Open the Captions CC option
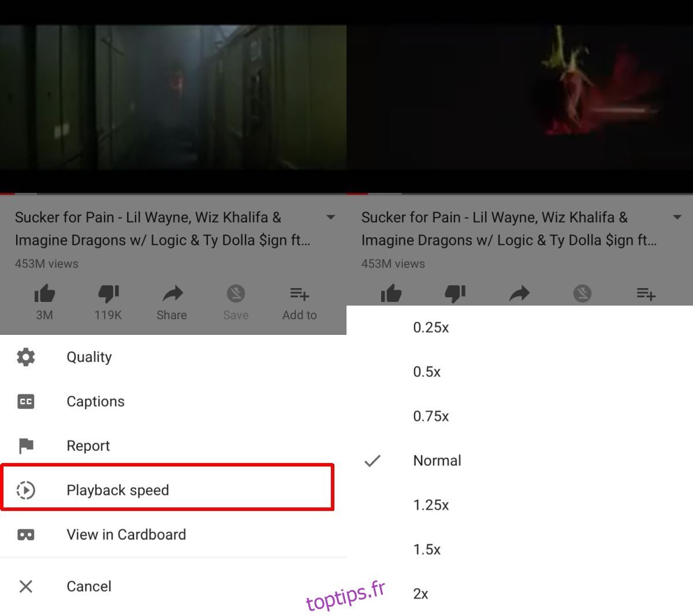The width and height of the screenshot is (693, 616). [x=173, y=401]
